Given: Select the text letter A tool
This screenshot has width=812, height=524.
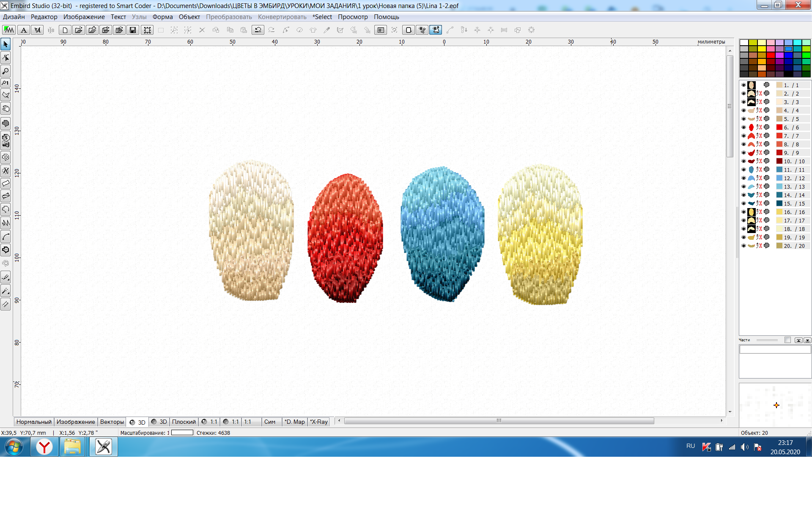Looking at the screenshot, I should [x=24, y=30].
